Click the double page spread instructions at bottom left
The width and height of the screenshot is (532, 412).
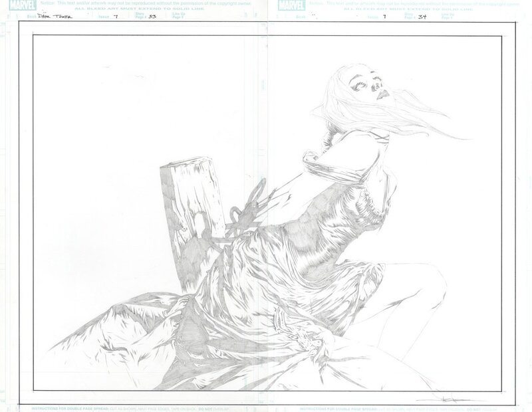(x=129, y=409)
